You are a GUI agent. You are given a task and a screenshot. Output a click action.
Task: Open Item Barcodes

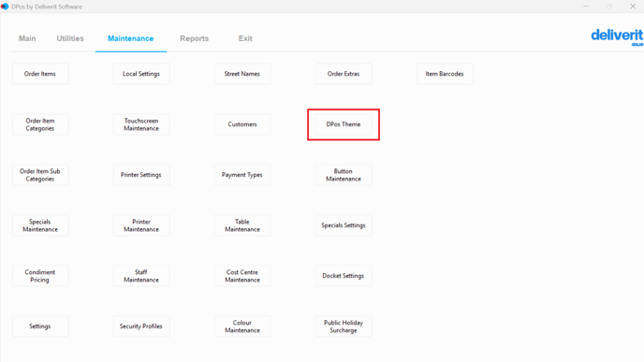(x=445, y=74)
